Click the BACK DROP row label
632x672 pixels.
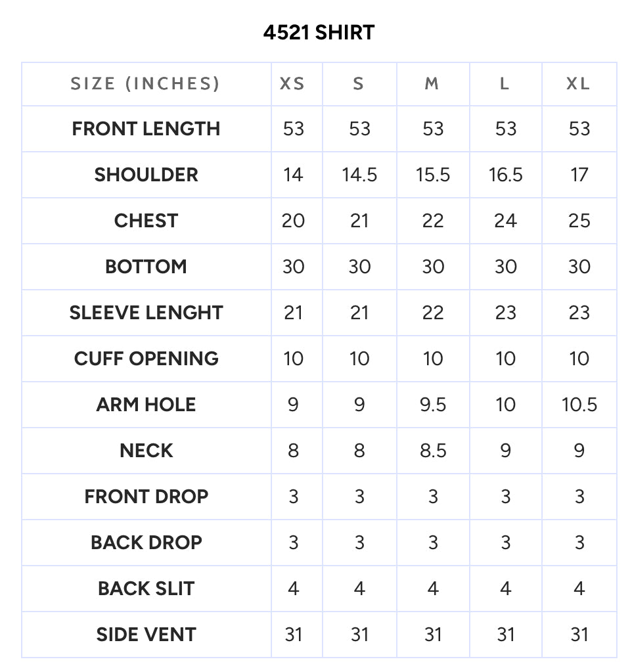(146, 543)
